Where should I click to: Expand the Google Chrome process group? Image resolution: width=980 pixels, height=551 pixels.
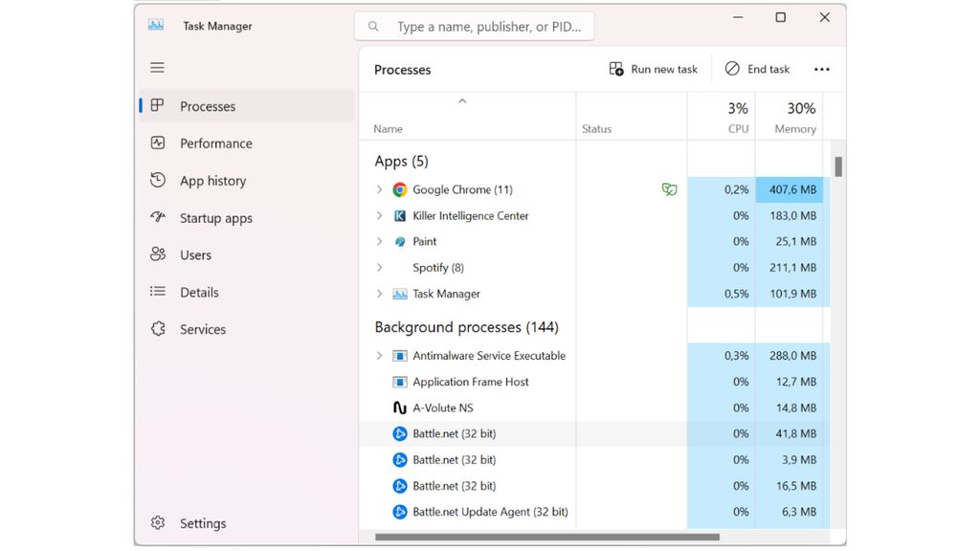point(379,189)
